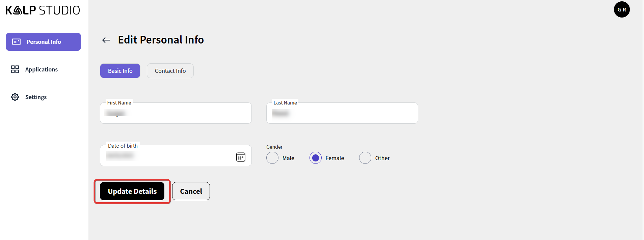Select the Basic Info tab
The height and width of the screenshot is (240, 644).
[120, 71]
